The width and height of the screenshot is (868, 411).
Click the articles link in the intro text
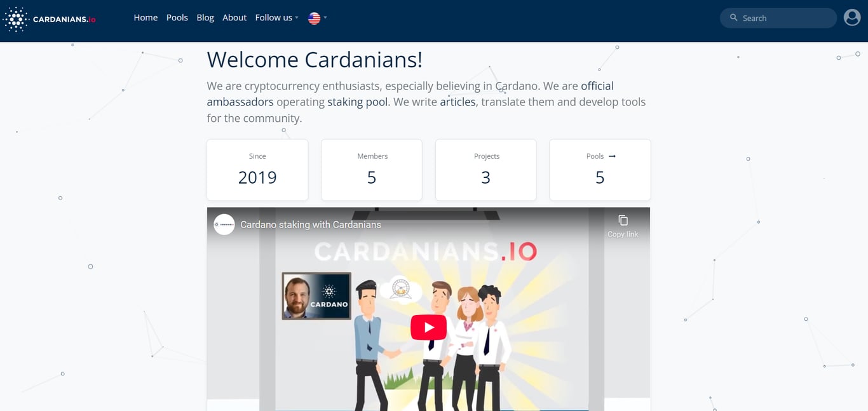pyautogui.click(x=458, y=102)
